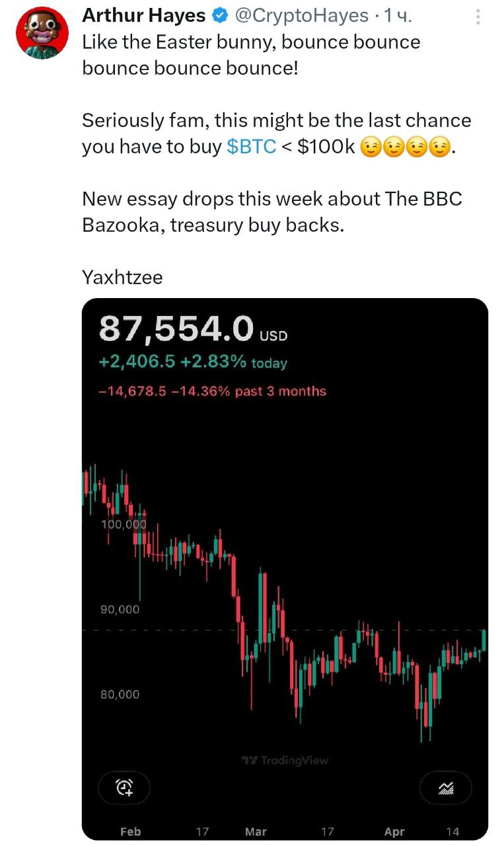
Task: Select the Apr label on time axis
Action: coord(394,831)
